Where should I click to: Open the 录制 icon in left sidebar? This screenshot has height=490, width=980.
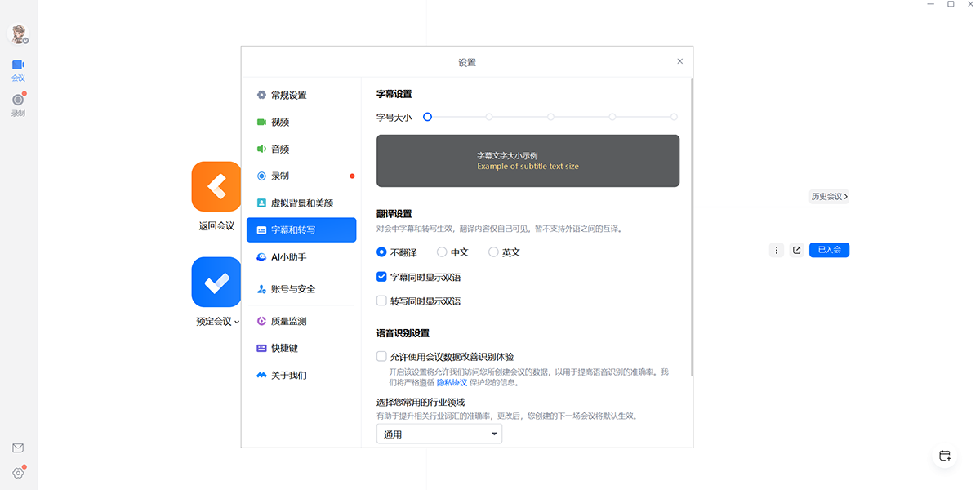coord(18,100)
